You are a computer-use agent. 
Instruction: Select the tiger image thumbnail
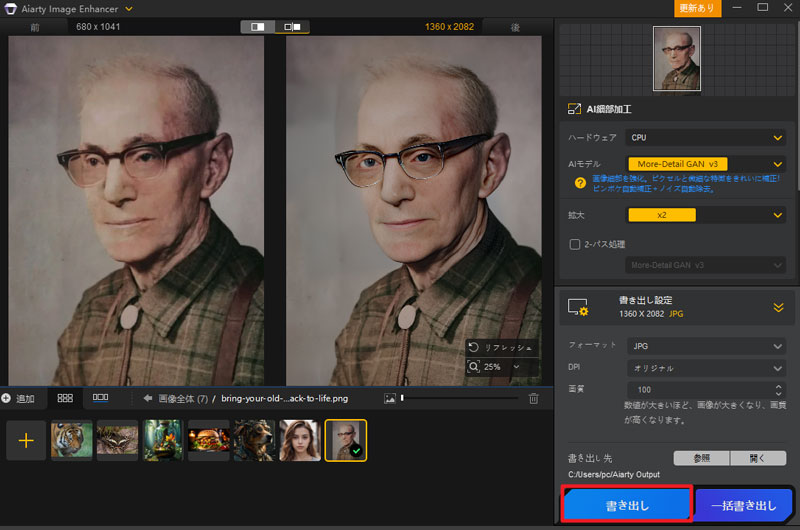pyautogui.click(x=72, y=440)
